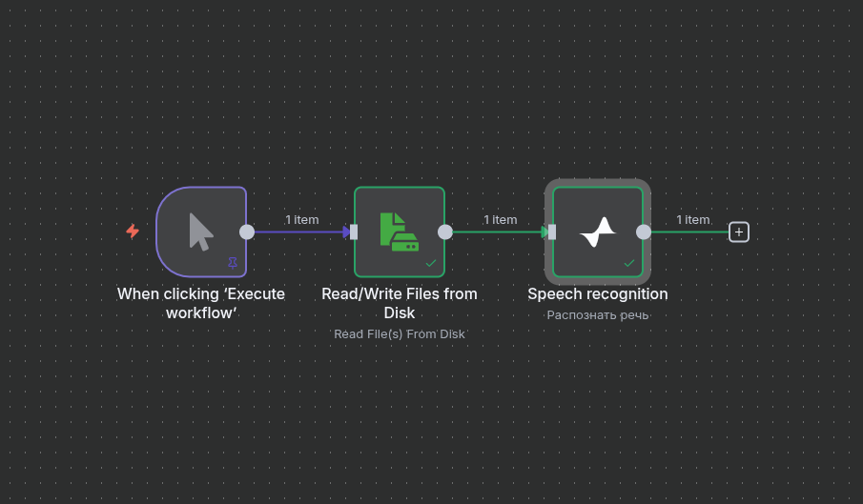Click the '1 item' label after the trigger node
The image size is (863, 504).
pos(301,220)
